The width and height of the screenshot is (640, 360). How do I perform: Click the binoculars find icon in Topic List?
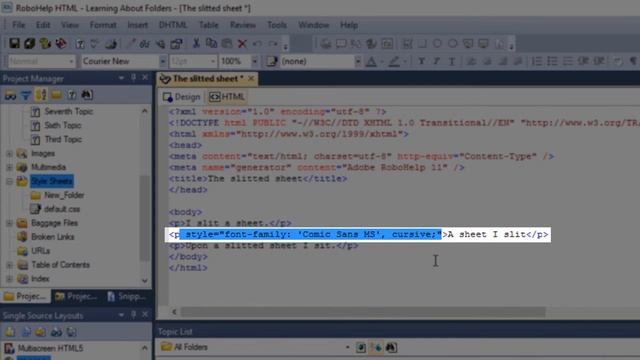click(391, 347)
